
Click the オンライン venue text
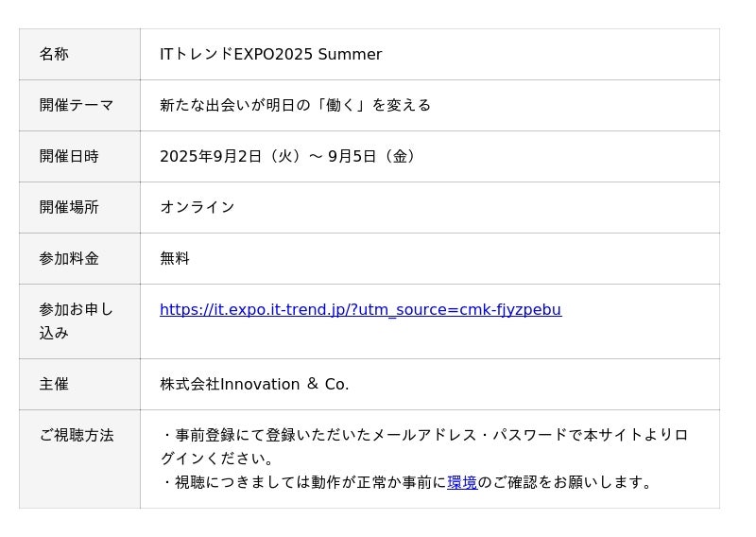click(x=197, y=208)
